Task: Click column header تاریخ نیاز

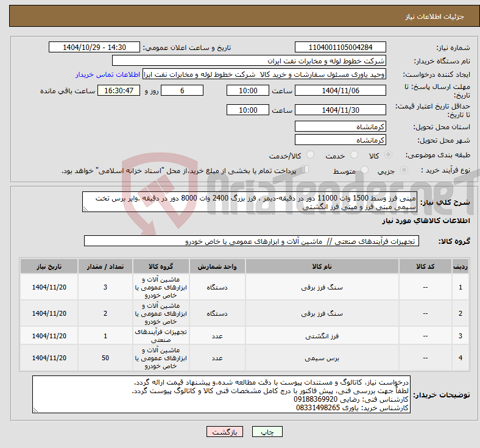Action: click(x=49, y=266)
